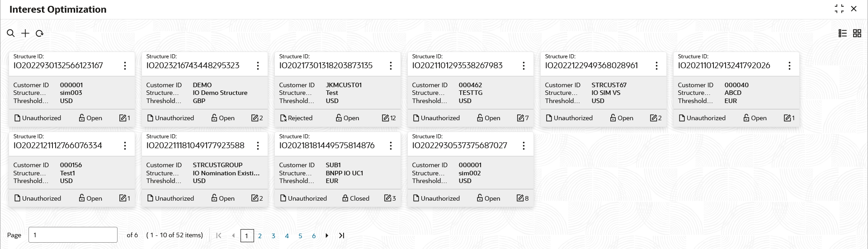Click the search magnifier icon
868x249 pixels.
coord(11,33)
